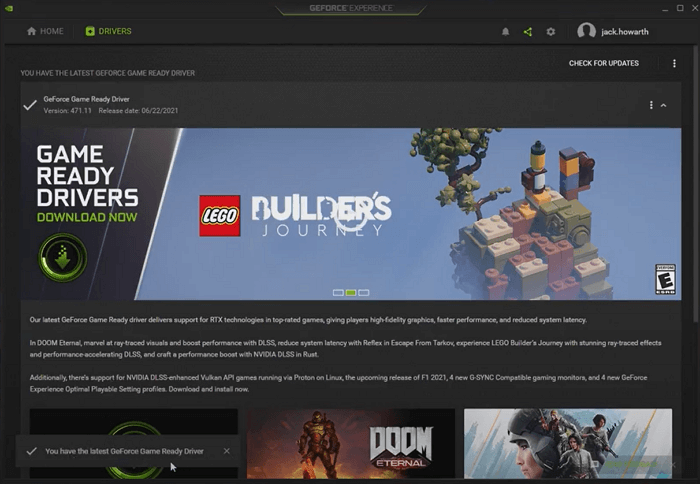Click the LEGO logo in the banner

click(x=220, y=216)
